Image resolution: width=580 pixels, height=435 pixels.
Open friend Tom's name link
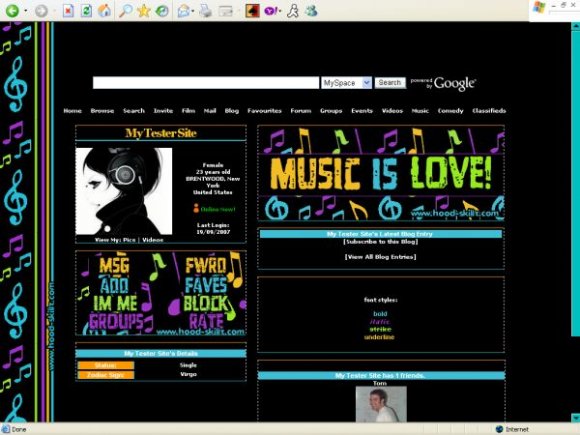(380, 383)
